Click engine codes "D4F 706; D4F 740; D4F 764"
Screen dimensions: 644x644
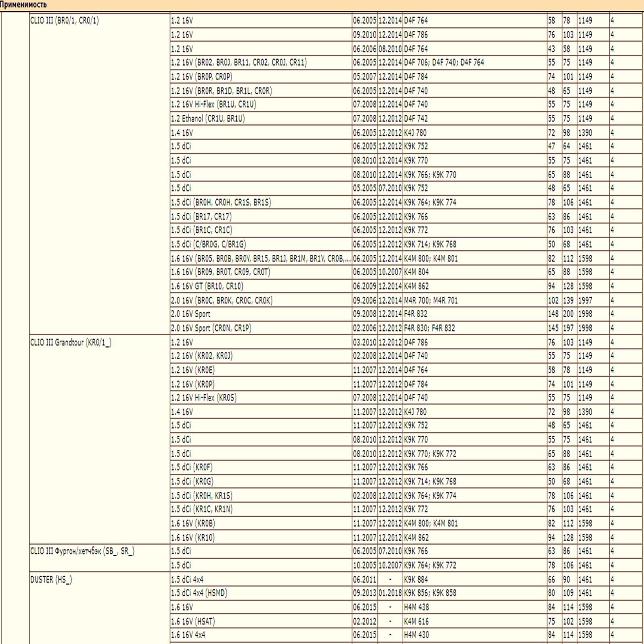click(444, 62)
